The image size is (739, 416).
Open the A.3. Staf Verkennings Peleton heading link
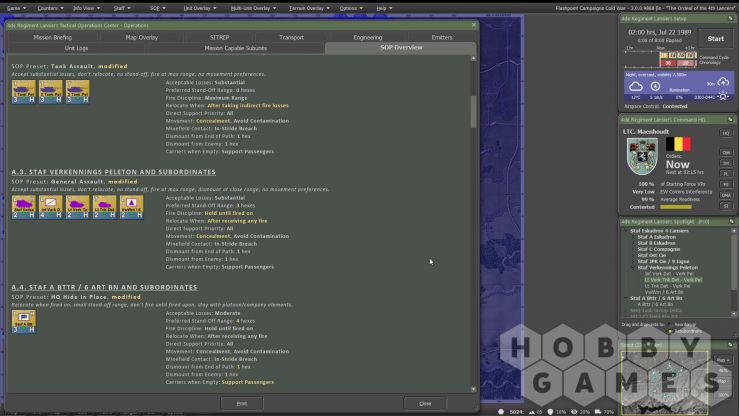(x=114, y=172)
